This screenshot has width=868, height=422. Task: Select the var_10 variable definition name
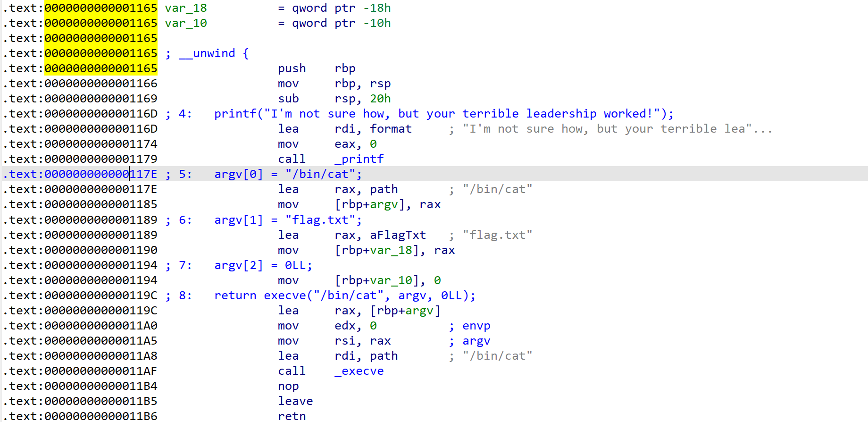coord(186,23)
